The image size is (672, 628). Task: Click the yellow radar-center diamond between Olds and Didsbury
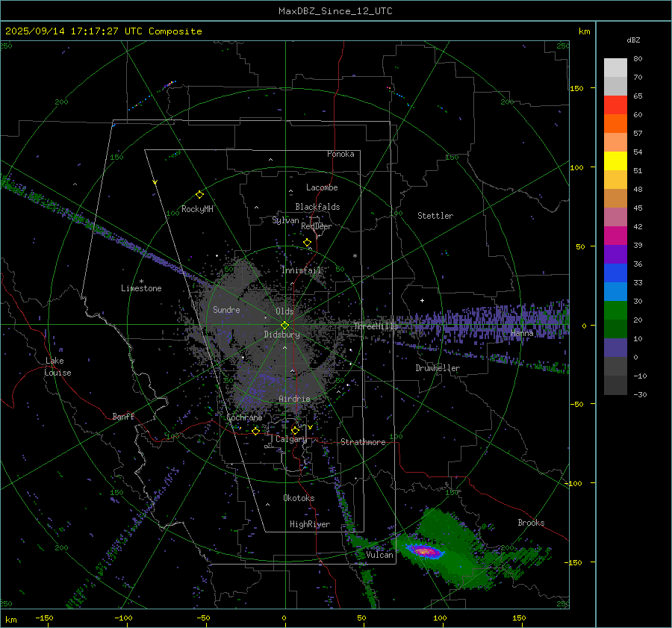tap(284, 326)
